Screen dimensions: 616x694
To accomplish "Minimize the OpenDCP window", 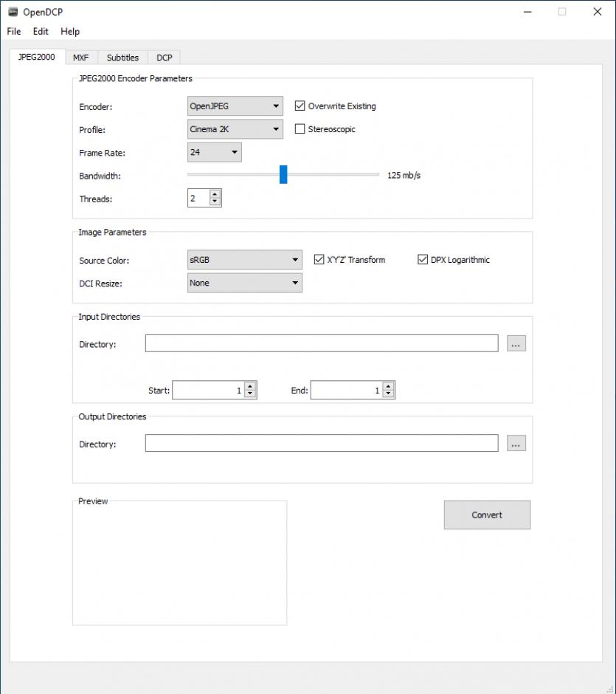I will pos(527,12).
